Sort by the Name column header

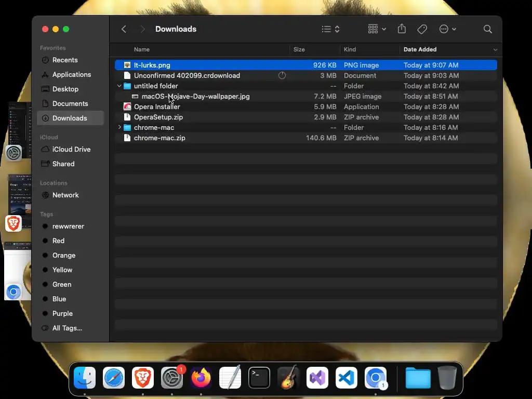(x=142, y=49)
